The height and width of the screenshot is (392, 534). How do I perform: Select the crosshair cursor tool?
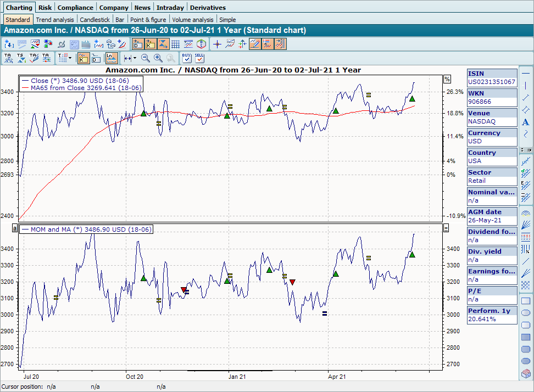click(x=217, y=44)
